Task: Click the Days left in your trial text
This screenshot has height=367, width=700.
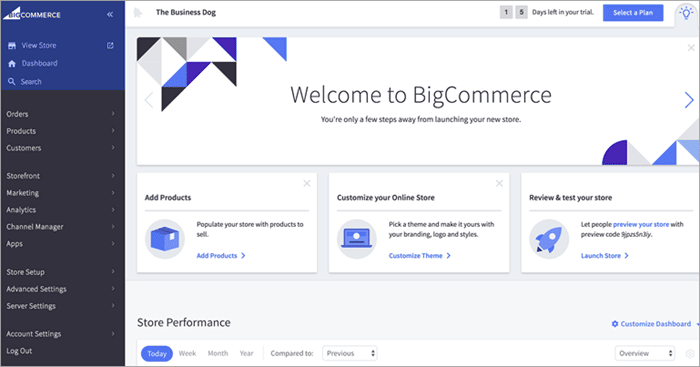Action: tap(563, 13)
